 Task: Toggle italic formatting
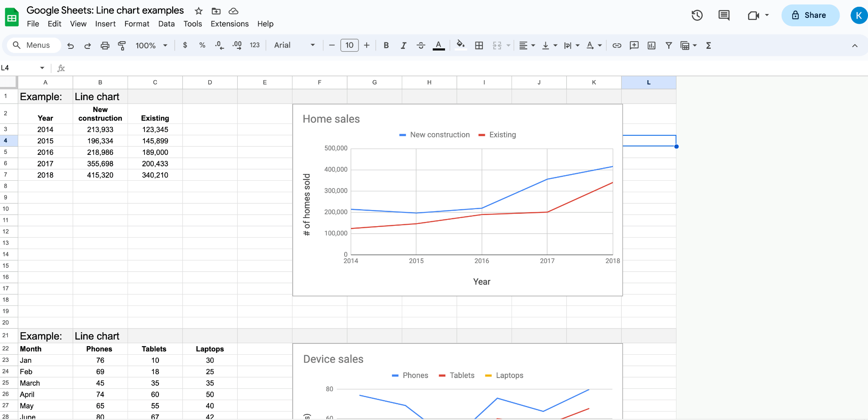[403, 45]
